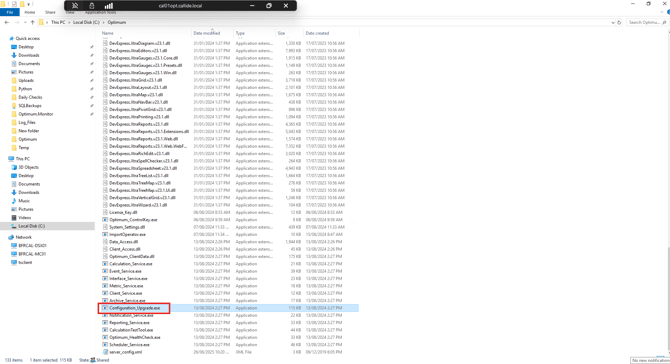Click the server_config.xml file icon
This screenshot has height=364, width=670.
pos(105,352)
